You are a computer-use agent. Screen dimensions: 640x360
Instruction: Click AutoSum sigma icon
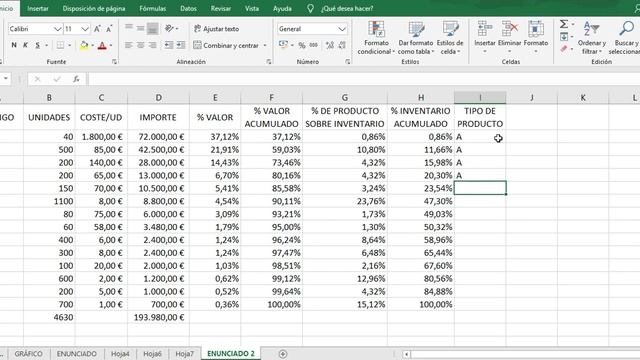[564, 24]
